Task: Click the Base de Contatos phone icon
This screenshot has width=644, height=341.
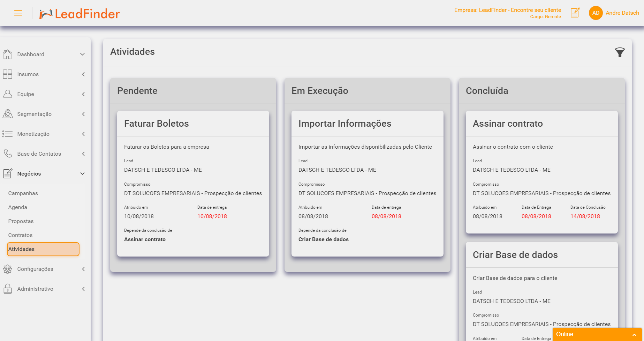Action: pos(8,154)
